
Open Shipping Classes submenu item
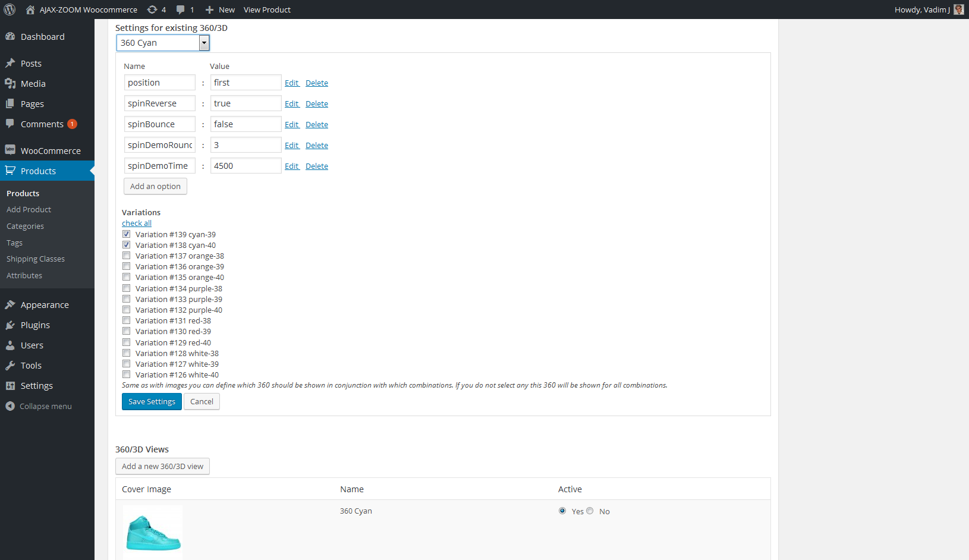pos(36,259)
